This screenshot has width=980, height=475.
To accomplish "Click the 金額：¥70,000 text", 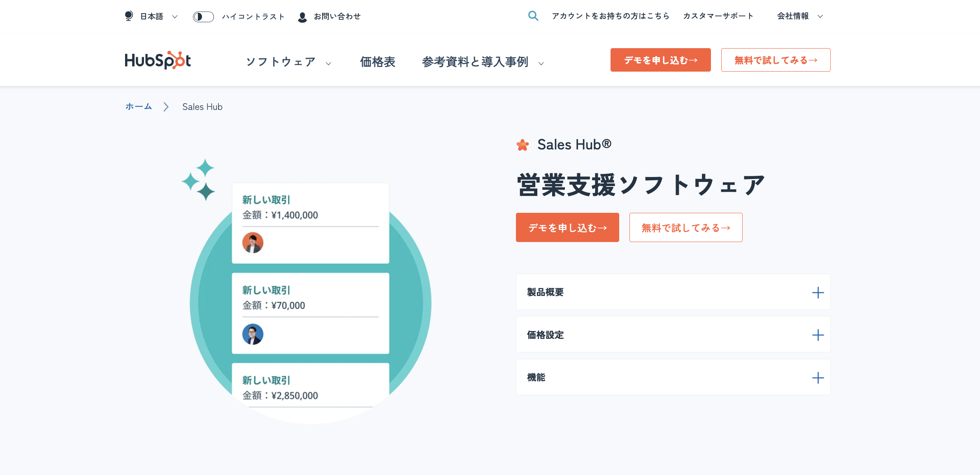I will [x=274, y=305].
